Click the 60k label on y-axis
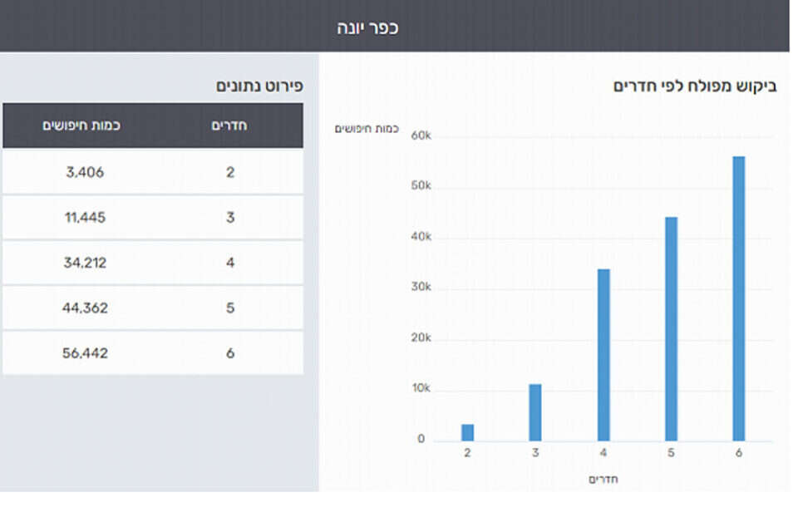798x532 pixels. (421, 135)
